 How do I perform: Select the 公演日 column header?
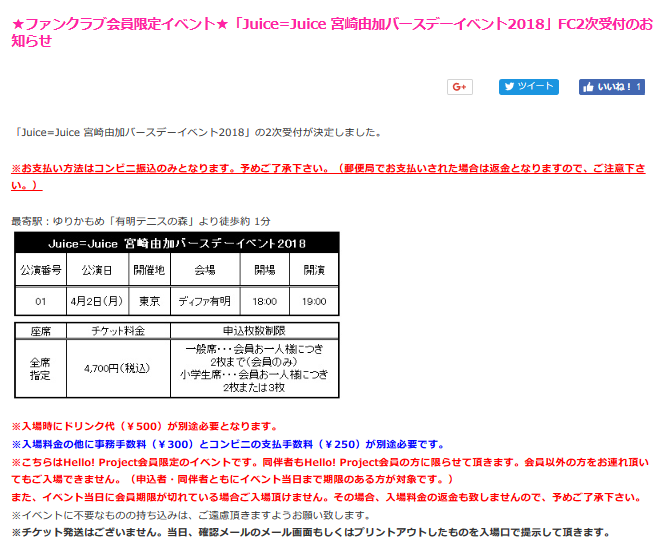tap(99, 271)
